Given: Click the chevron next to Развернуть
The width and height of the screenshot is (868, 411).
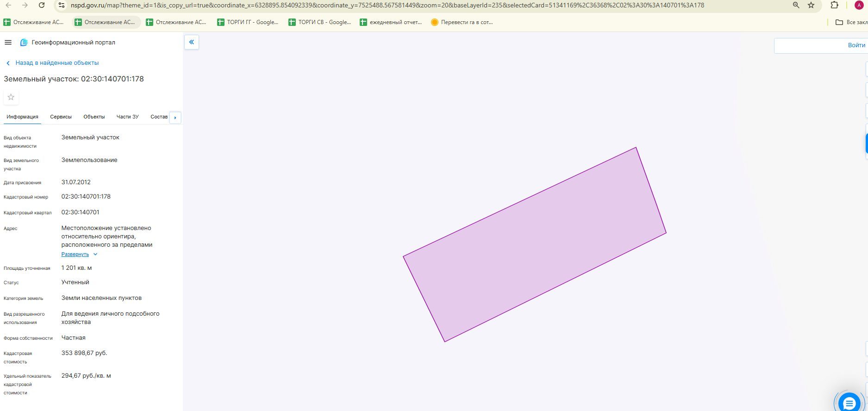Looking at the screenshot, I should [x=95, y=255].
